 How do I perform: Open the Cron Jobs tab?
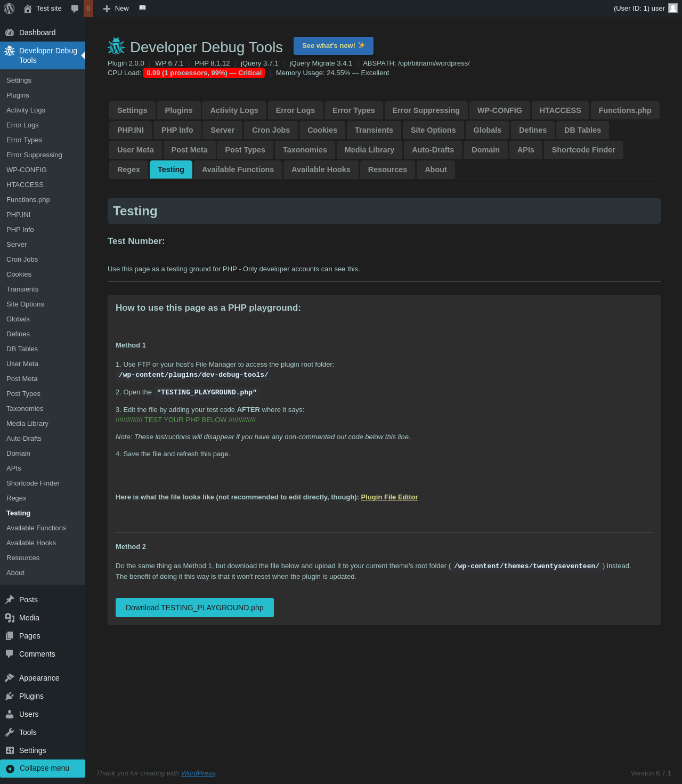(271, 130)
